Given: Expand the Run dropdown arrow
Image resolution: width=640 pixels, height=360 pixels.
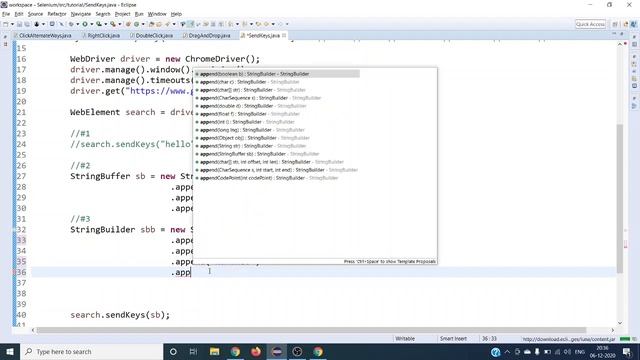Looking at the screenshot, I should 91,24.
